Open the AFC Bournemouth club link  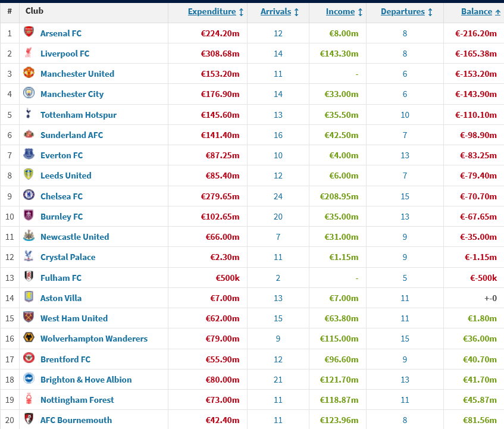(76, 420)
